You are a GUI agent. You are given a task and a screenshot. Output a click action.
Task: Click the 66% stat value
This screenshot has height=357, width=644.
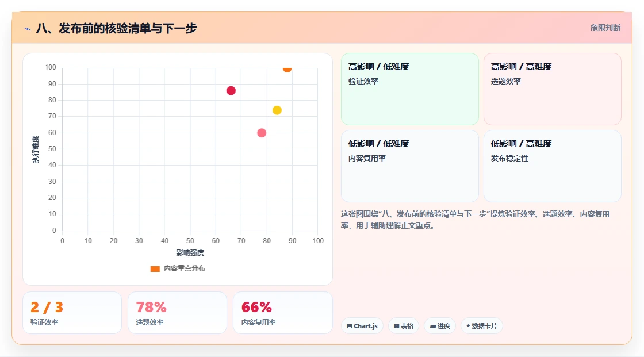[256, 307]
